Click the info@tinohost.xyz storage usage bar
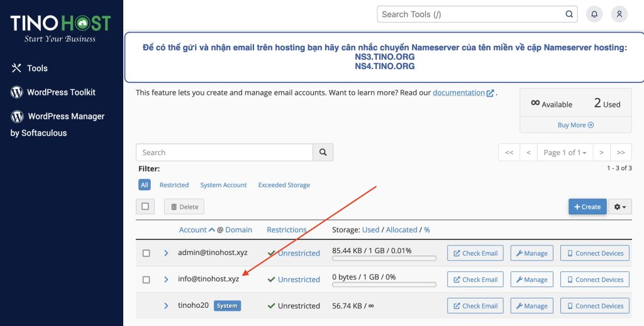 click(x=384, y=285)
